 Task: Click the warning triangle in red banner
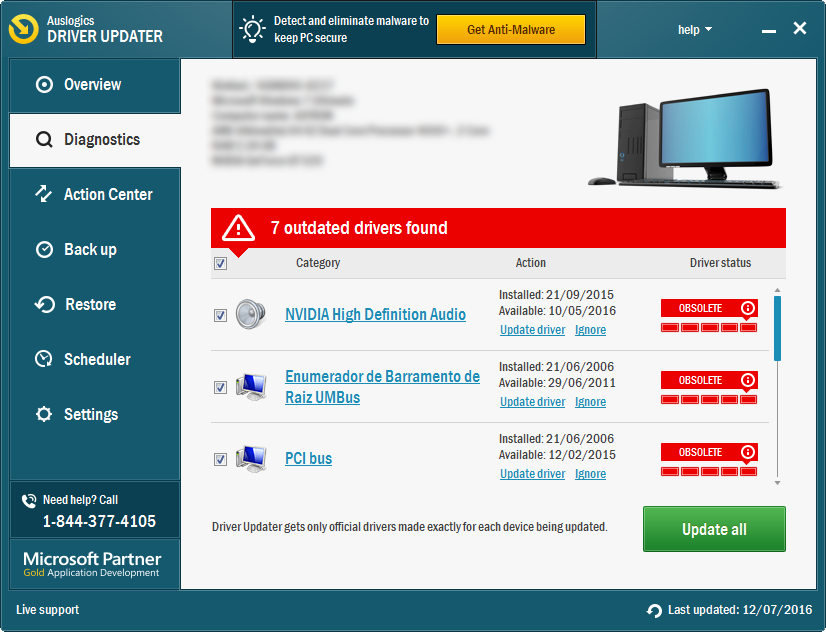pos(239,228)
